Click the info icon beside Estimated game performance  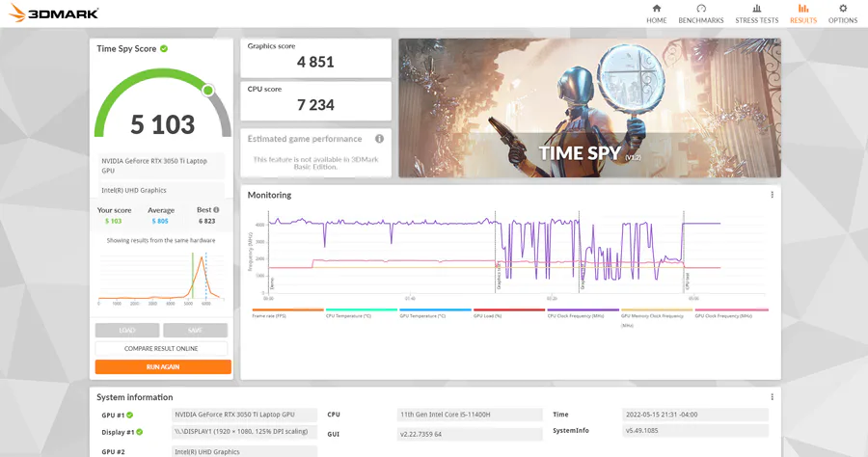click(x=379, y=139)
